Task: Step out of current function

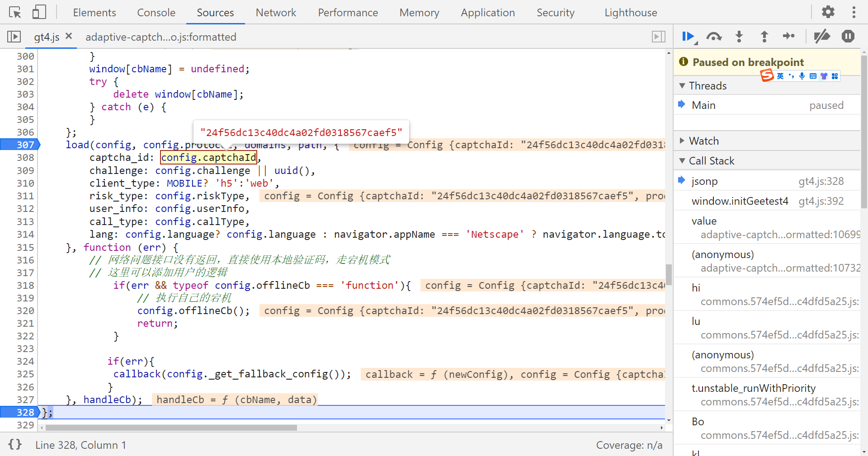Action: coord(764,37)
